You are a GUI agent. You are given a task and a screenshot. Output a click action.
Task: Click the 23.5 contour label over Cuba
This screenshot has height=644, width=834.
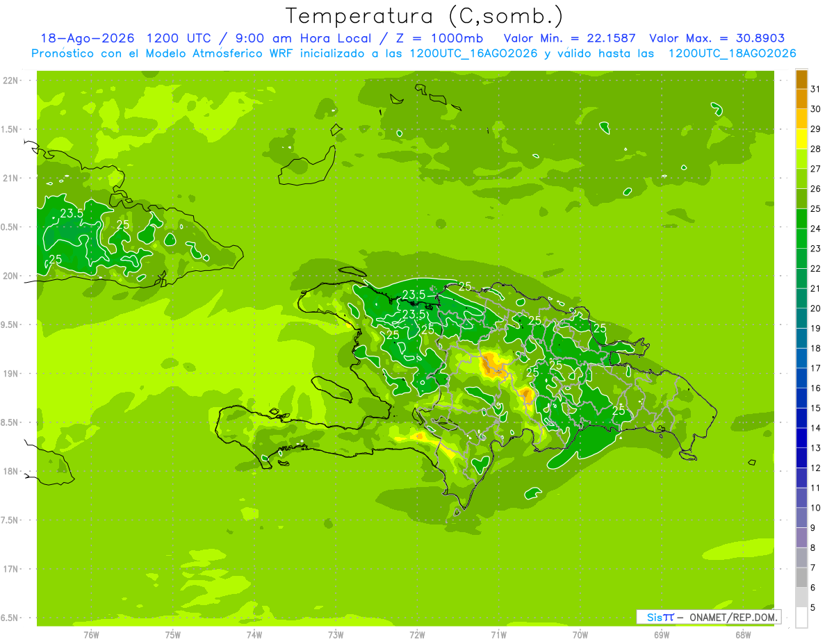(x=71, y=213)
